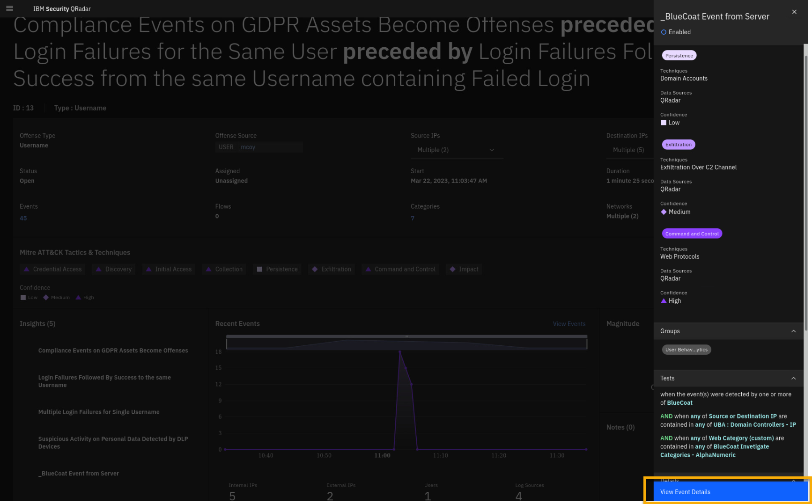Open the 7 categories count link
Viewport: 812px width, 504px height.
coord(413,218)
